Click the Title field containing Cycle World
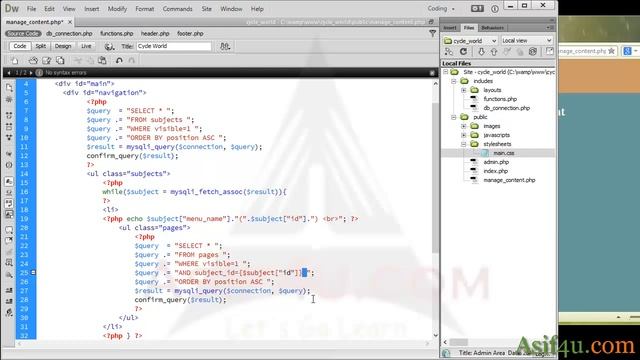This screenshot has width=640, height=360. (x=173, y=46)
